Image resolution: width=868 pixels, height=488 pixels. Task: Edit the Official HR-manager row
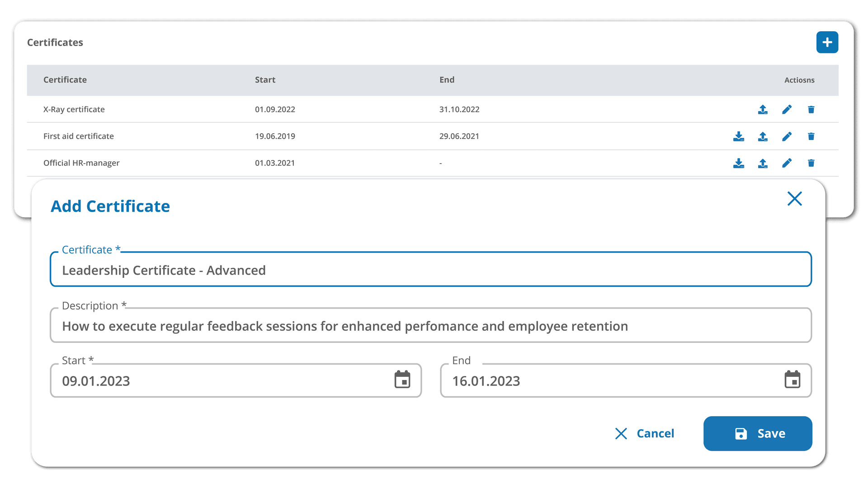click(787, 163)
